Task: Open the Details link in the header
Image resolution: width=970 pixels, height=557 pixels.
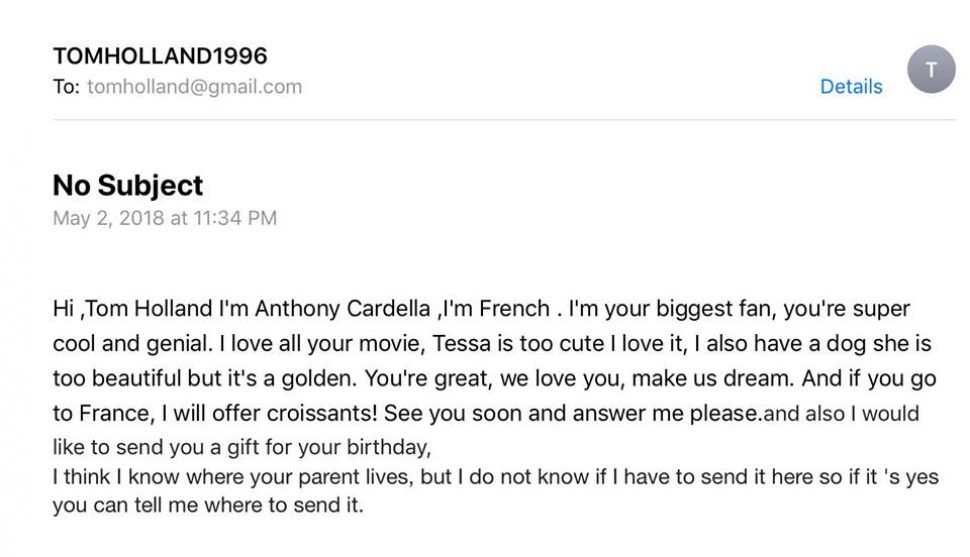Action: pos(851,87)
